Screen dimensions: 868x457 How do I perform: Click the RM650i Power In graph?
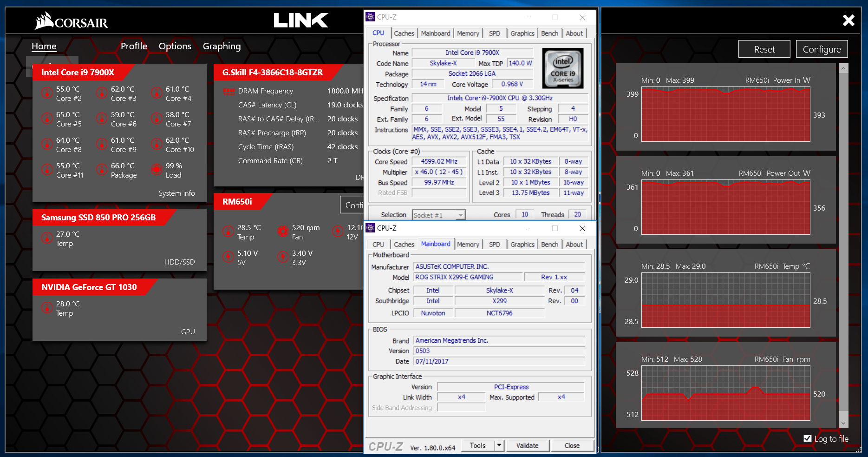[x=726, y=114]
